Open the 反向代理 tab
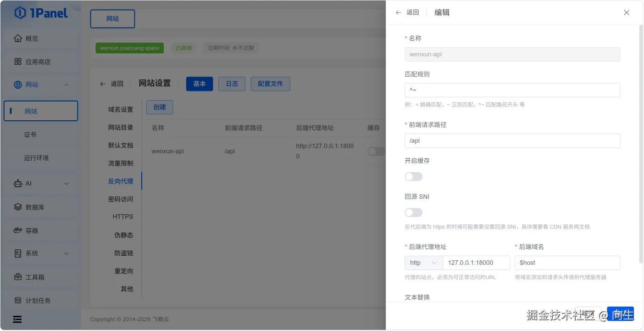Screen dimensions: 644x331 click(121, 181)
